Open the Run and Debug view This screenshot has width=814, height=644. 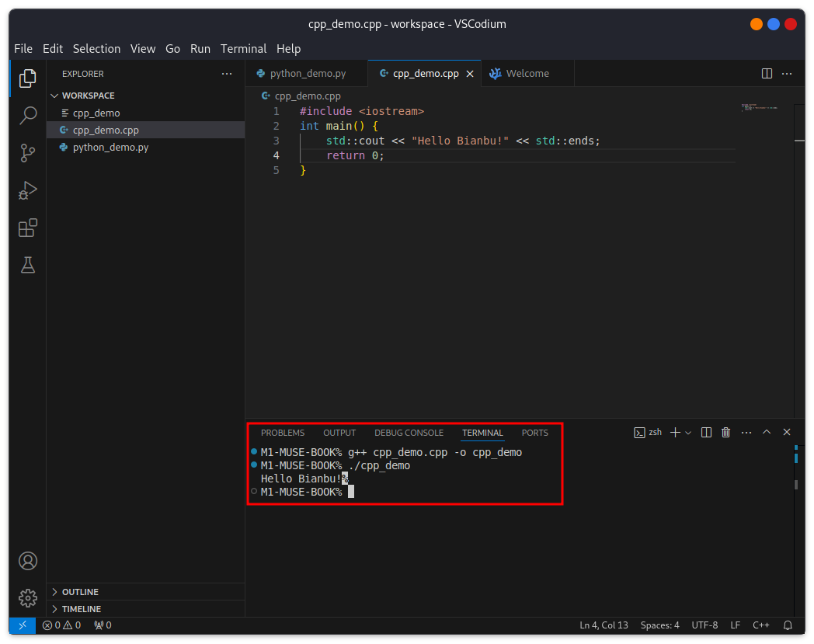pos(28,190)
